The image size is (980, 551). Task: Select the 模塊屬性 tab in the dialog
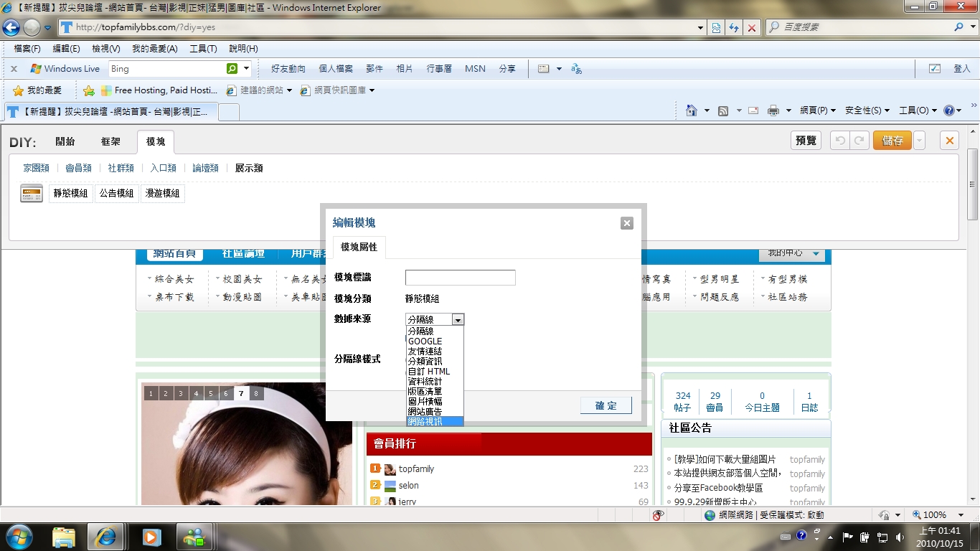point(359,247)
